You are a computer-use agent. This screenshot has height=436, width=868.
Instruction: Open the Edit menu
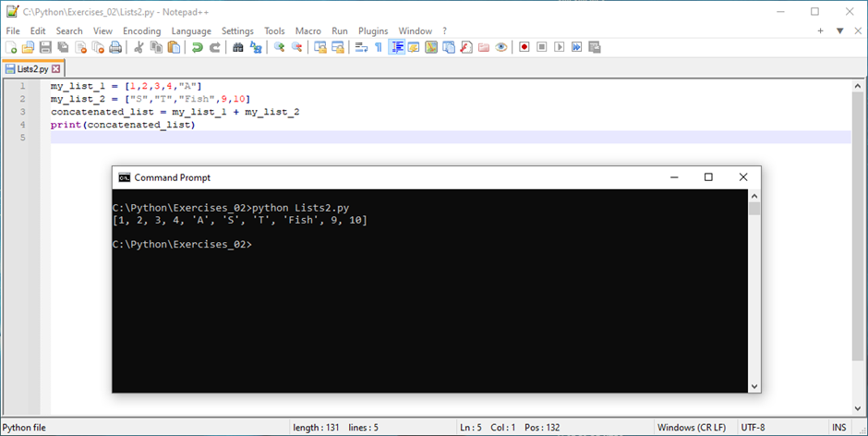pyautogui.click(x=38, y=31)
